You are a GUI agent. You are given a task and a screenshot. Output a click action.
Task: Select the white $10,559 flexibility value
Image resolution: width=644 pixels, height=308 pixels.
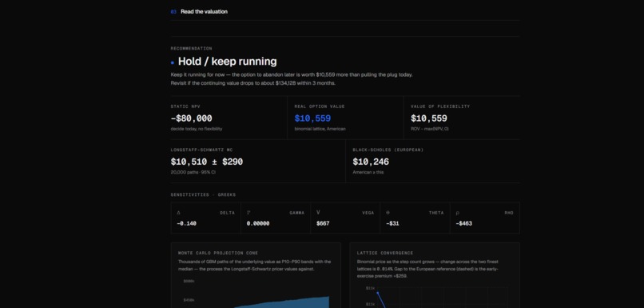(x=429, y=118)
